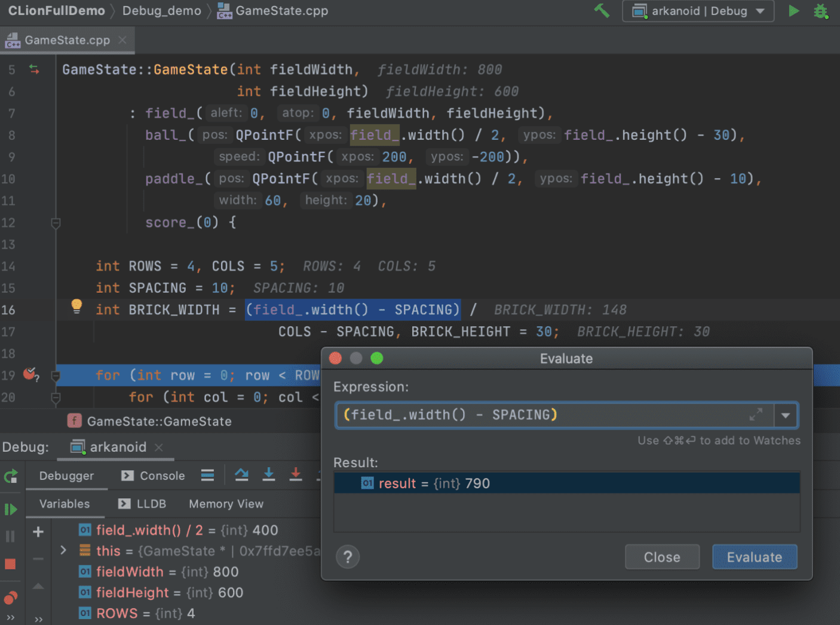Open the Memory View tab
840x625 pixels.
(x=226, y=504)
